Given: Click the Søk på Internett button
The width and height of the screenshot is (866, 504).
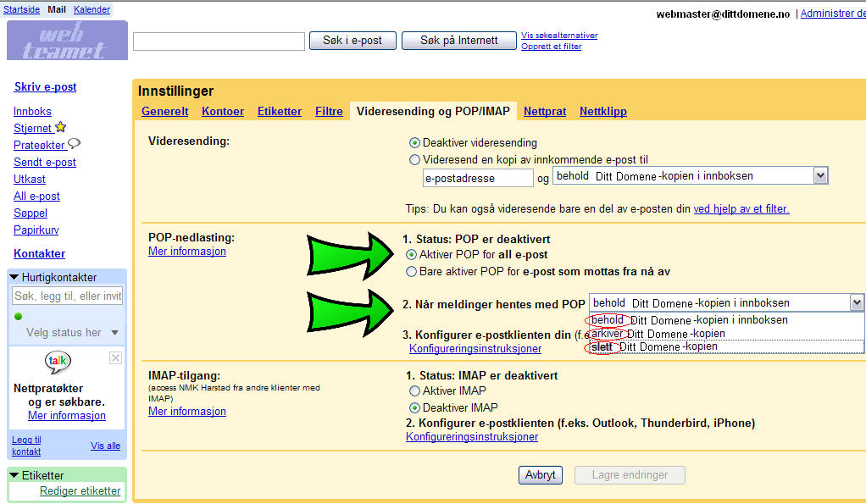Looking at the screenshot, I should (459, 41).
